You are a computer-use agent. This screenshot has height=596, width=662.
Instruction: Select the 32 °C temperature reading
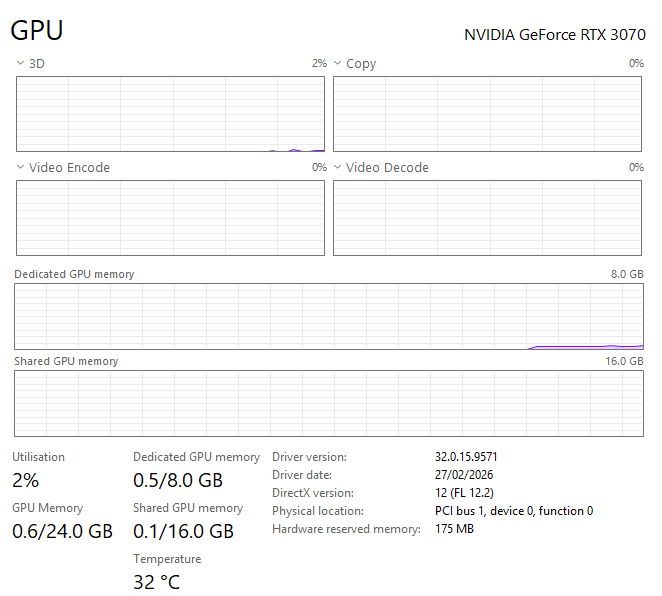pyautogui.click(x=156, y=582)
